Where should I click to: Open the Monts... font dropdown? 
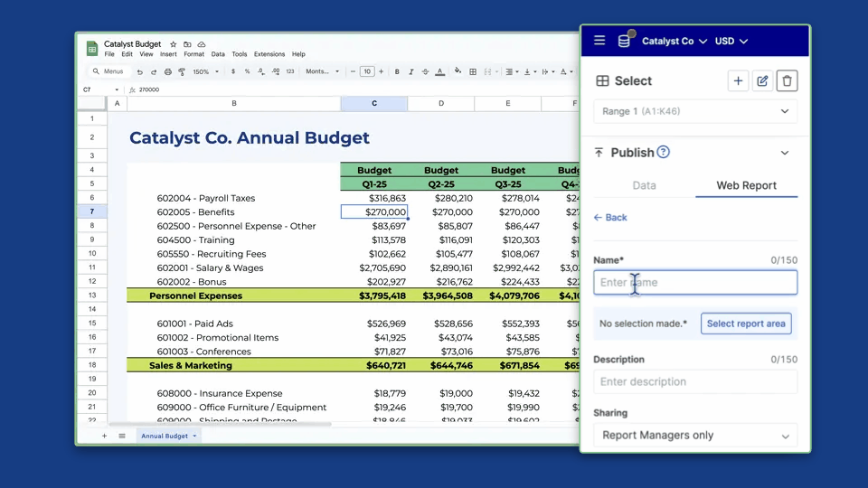pyautogui.click(x=322, y=71)
